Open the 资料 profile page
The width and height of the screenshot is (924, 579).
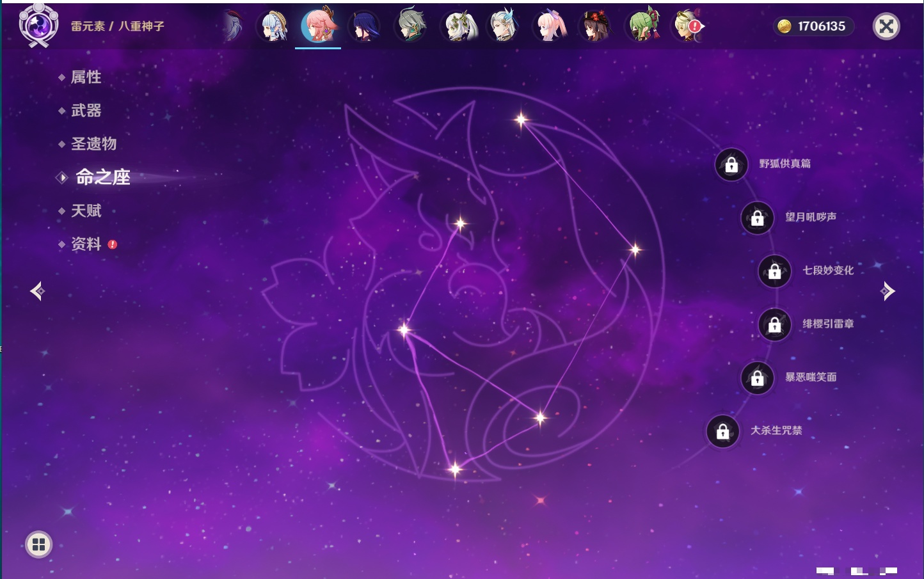point(86,244)
